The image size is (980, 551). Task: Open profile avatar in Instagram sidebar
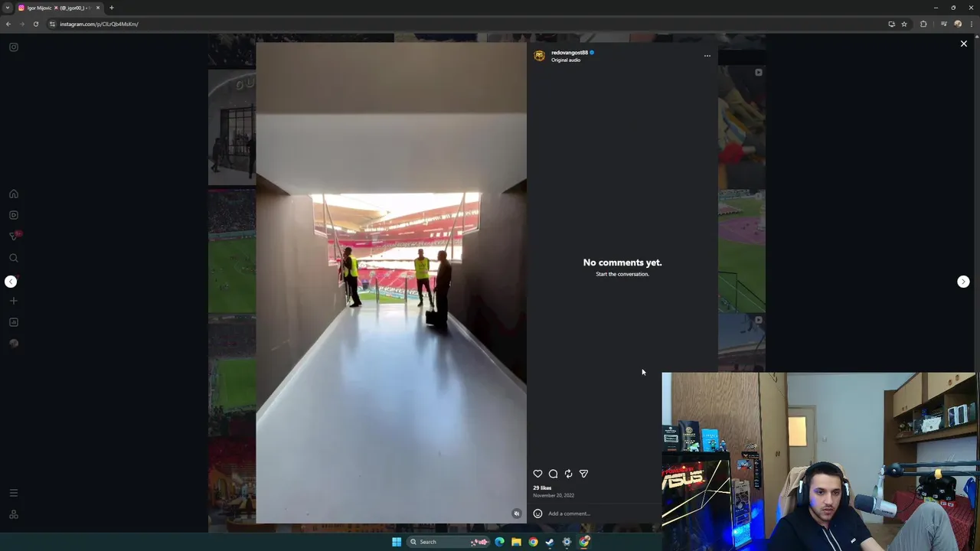[x=14, y=344]
